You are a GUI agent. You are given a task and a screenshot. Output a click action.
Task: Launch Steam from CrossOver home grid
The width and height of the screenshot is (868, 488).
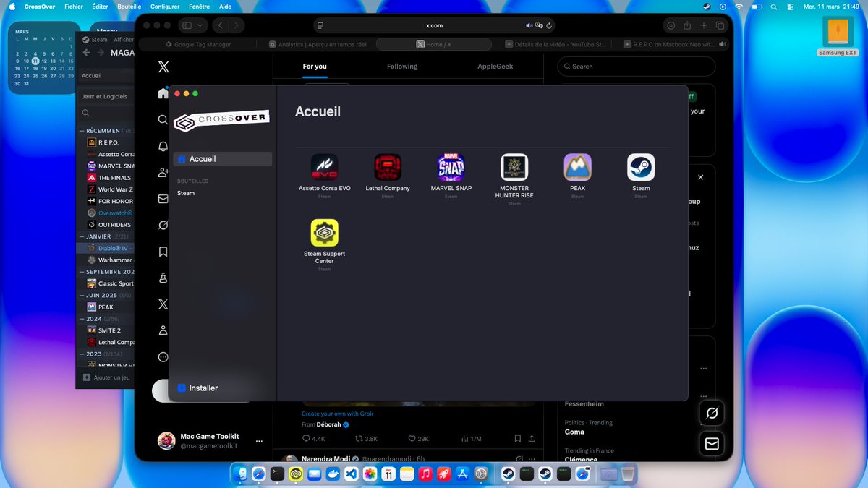[x=641, y=167]
